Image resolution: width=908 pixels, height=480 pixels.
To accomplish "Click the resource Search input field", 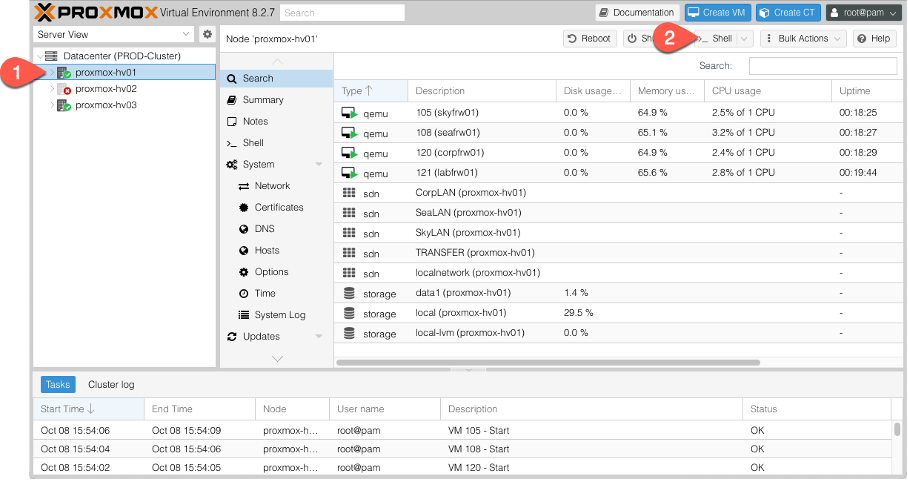I will pos(822,66).
